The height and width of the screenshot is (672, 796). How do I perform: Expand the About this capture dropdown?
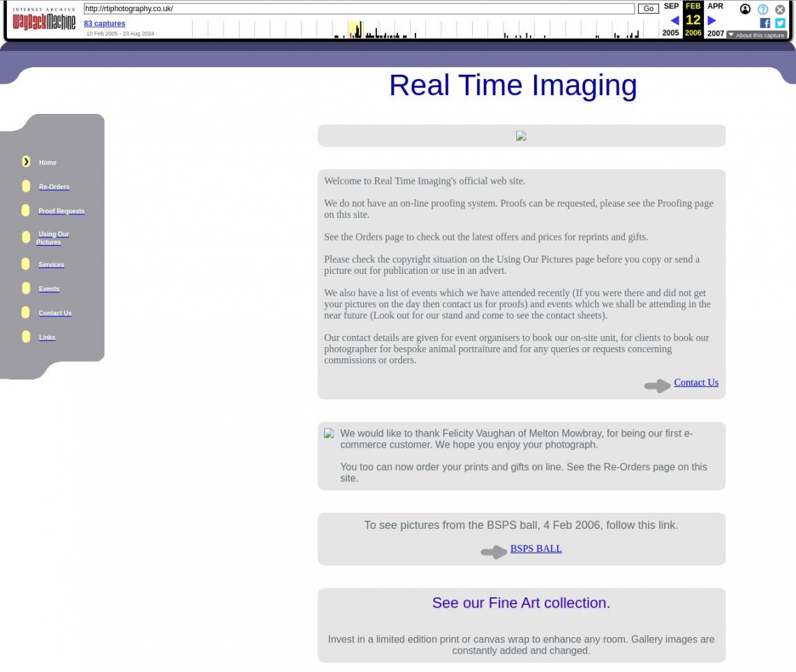756,35
